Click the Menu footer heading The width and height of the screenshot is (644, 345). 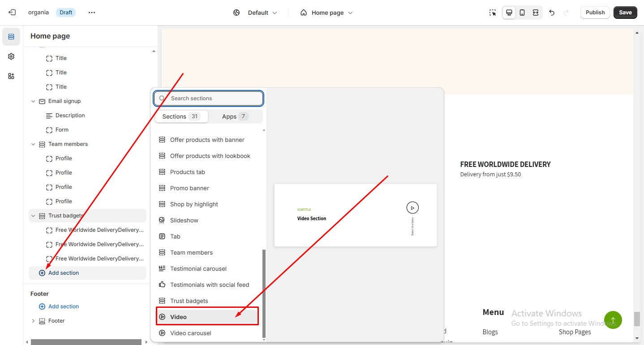tap(493, 312)
